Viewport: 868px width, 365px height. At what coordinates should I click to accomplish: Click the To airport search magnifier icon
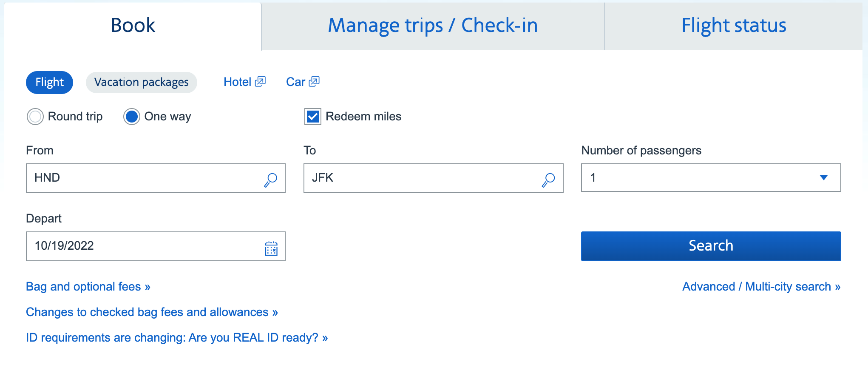click(x=548, y=180)
